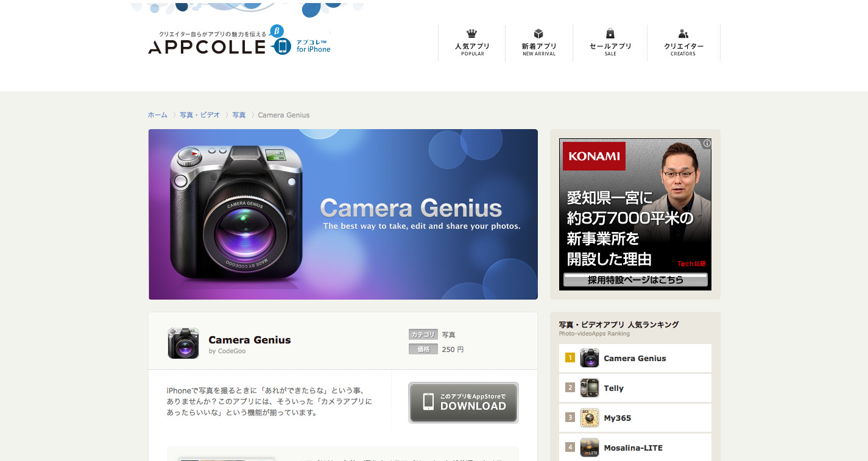Viewport: 868px width, 461px height.
Task: Open the info icon on the KONAMI ad
Action: [707, 143]
